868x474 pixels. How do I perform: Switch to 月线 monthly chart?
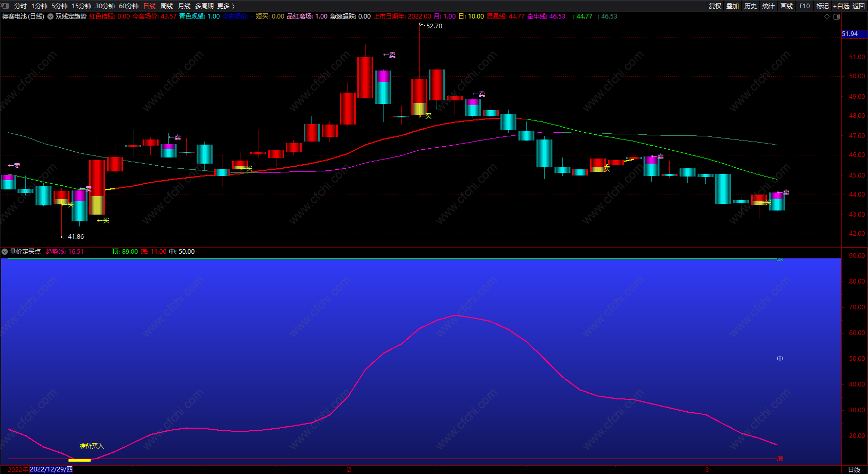click(x=184, y=6)
